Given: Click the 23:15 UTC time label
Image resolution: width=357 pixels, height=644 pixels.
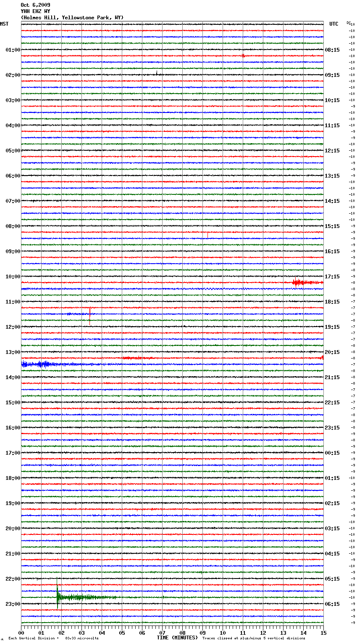Looking at the screenshot, I should tap(332, 428).
